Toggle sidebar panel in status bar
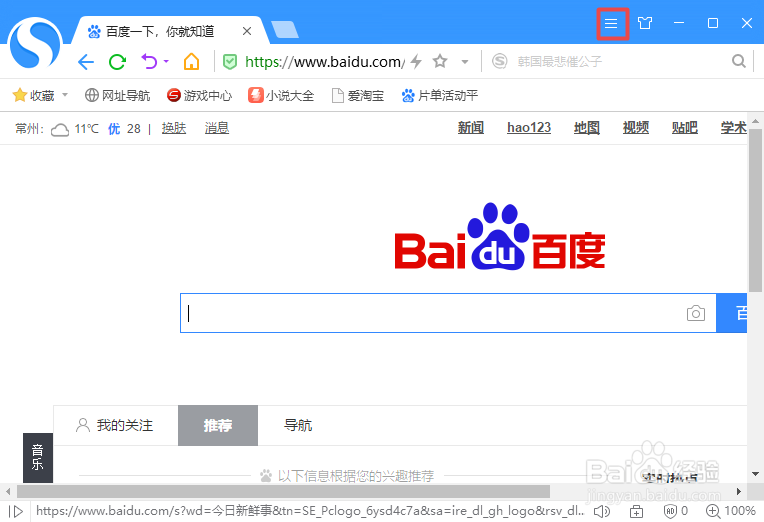 coord(16,511)
